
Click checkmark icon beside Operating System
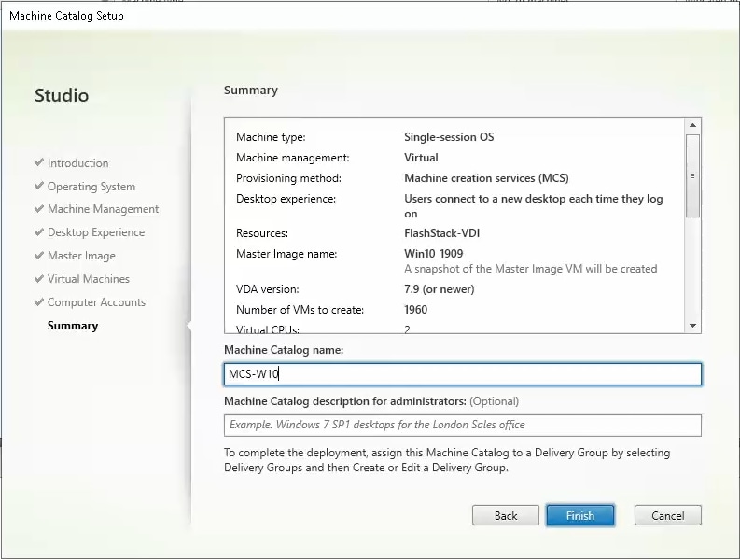tap(39, 186)
